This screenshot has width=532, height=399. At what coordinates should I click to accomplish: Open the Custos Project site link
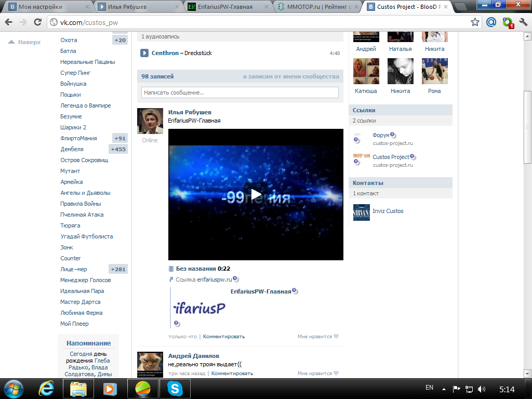coord(391,157)
